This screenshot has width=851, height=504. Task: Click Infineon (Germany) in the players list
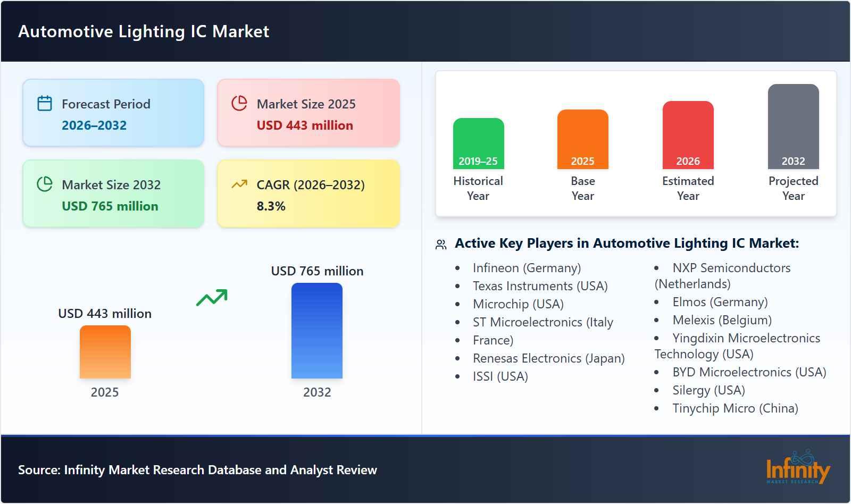pos(527,267)
